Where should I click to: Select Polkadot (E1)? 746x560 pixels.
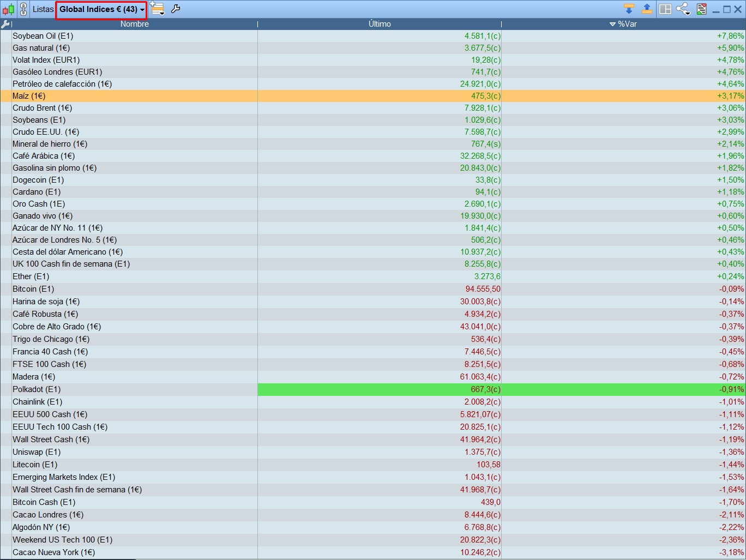[x=37, y=389]
